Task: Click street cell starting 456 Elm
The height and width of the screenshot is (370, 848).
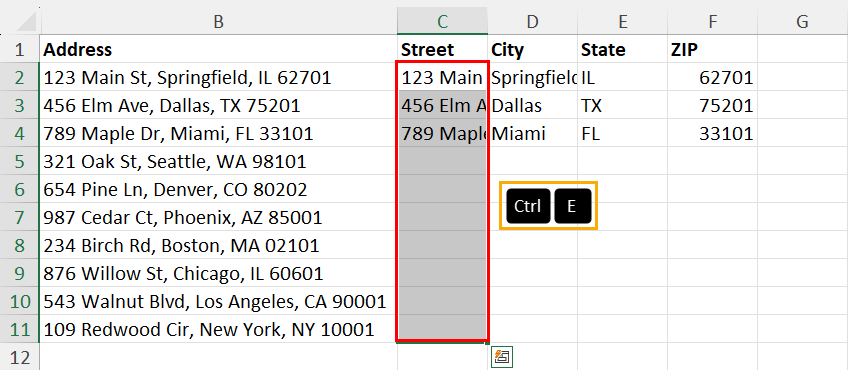Action: [442, 105]
